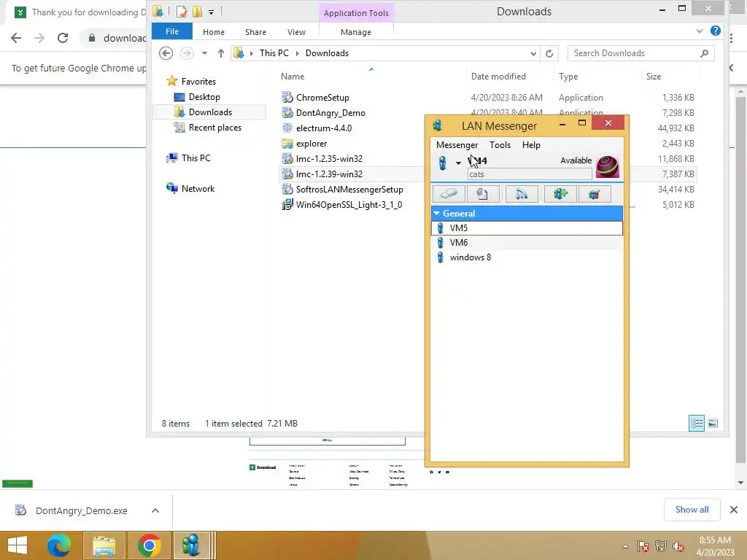Image resolution: width=747 pixels, height=560 pixels.
Task: Open Microsoft Edge from the taskbar
Action: click(58, 545)
